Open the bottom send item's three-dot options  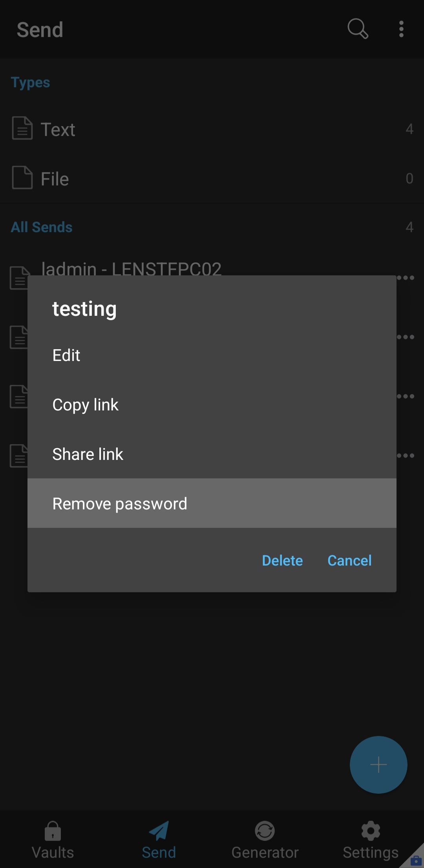pyautogui.click(x=406, y=455)
